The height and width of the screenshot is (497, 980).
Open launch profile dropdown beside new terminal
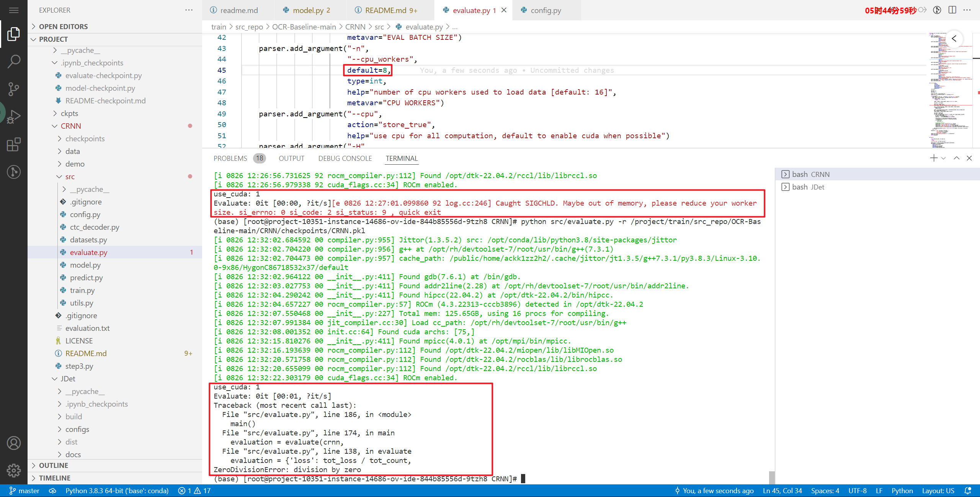(x=943, y=158)
